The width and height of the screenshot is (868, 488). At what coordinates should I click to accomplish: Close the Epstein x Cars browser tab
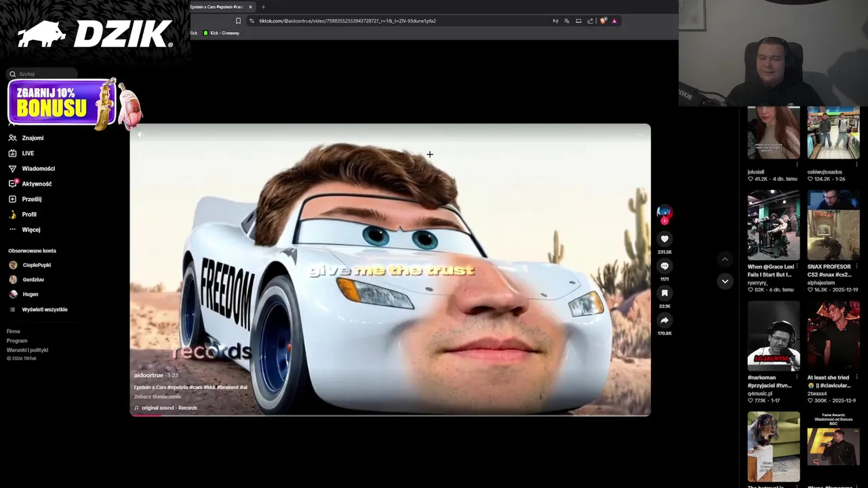click(250, 7)
